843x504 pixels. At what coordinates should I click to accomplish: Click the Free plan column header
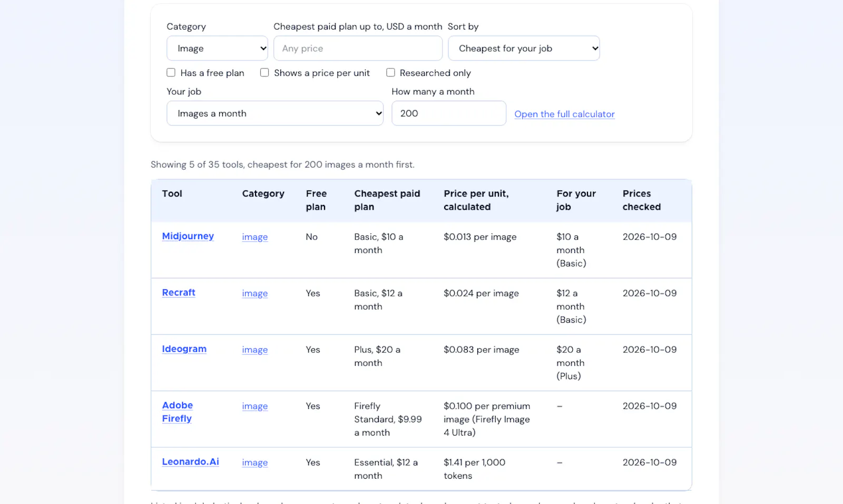click(316, 200)
